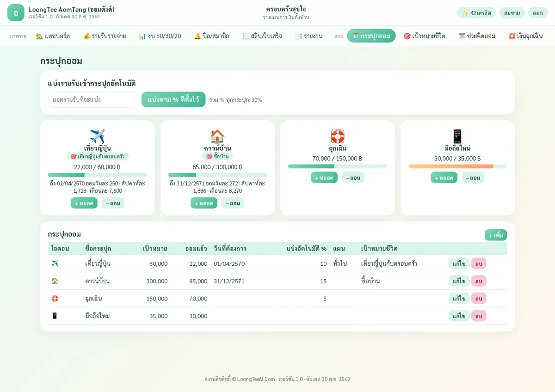Click the ยอดรายรับที่จะแบ่ง input field
The width and height of the screenshot is (555, 392).
point(92,99)
